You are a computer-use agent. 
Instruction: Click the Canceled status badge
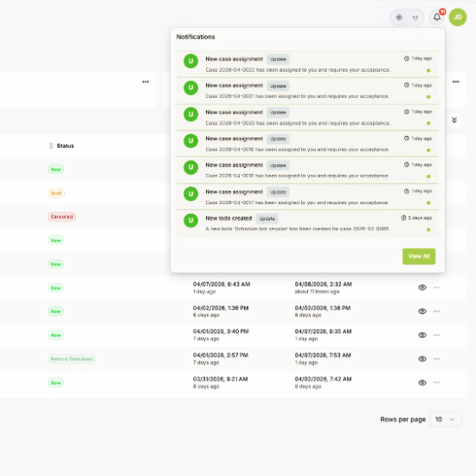[x=61, y=216]
